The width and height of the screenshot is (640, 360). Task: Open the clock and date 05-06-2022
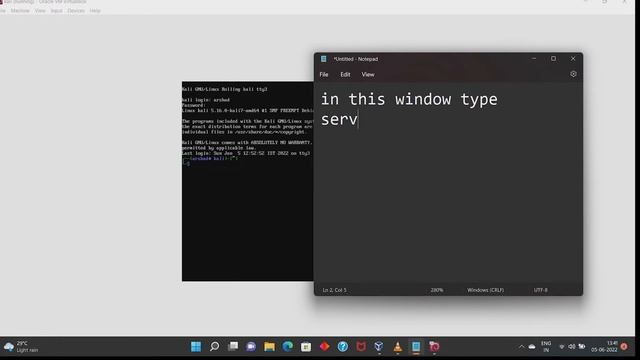[x=605, y=347]
